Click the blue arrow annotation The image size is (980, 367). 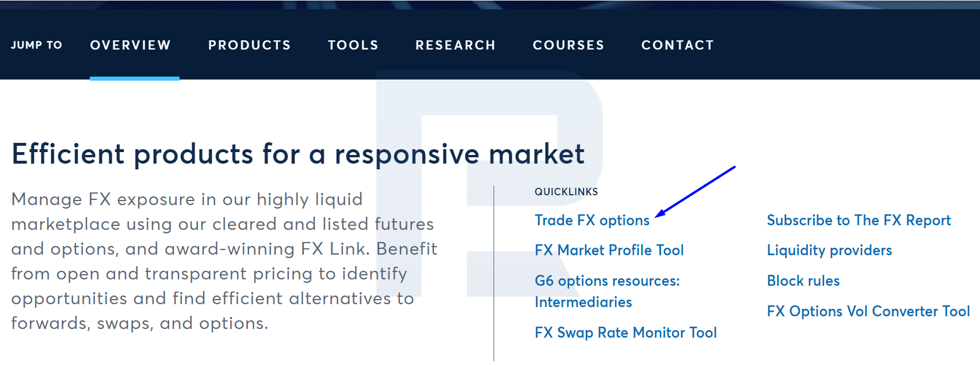(x=695, y=192)
